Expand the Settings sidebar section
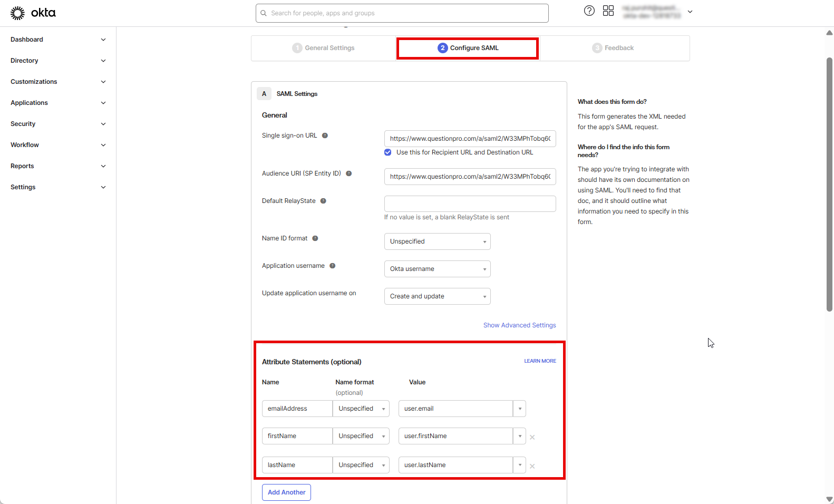 pos(58,187)
